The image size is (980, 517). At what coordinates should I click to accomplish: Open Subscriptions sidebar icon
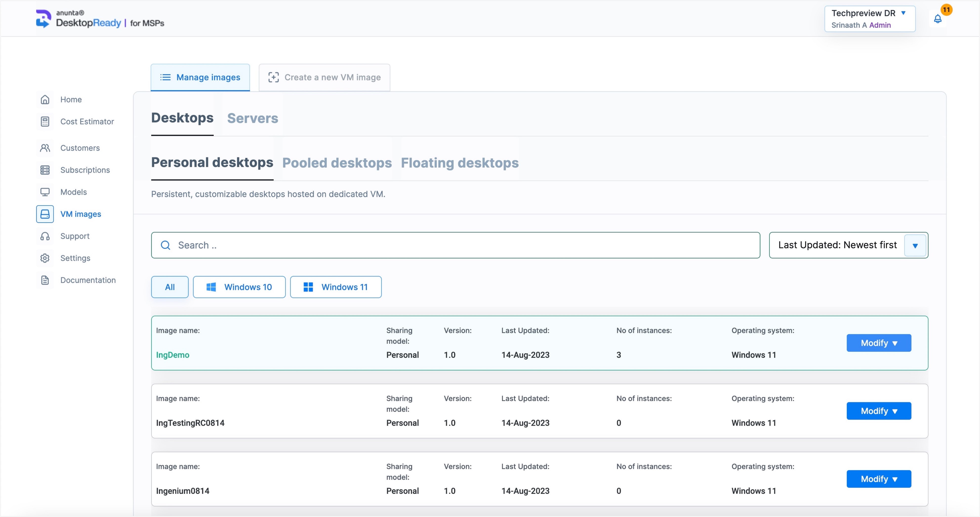(45, 170)
